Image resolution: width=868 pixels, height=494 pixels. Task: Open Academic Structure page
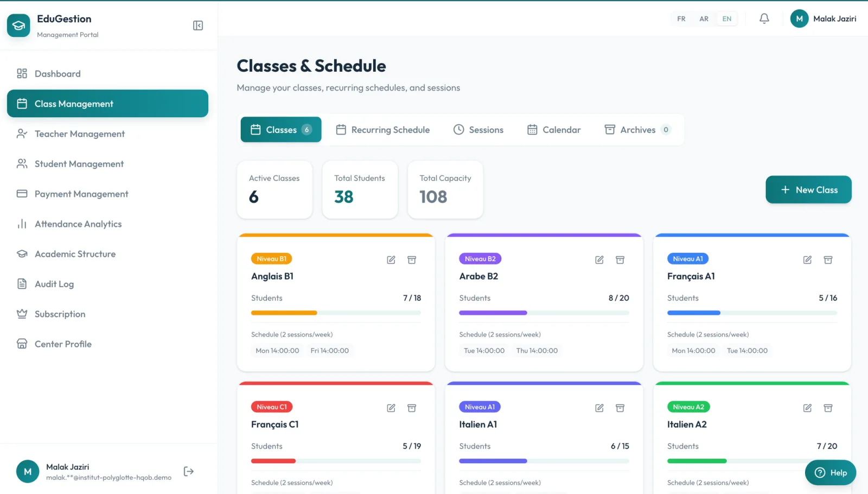click(107, 254)
